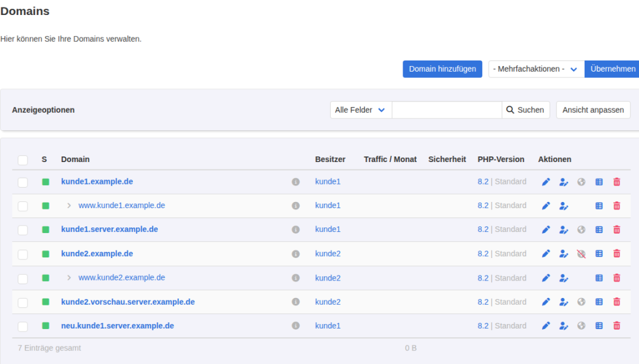Open the kunde2.vorschau.server.example.de domain link
This screenshot has width=639, height=364.
[128, 302]
